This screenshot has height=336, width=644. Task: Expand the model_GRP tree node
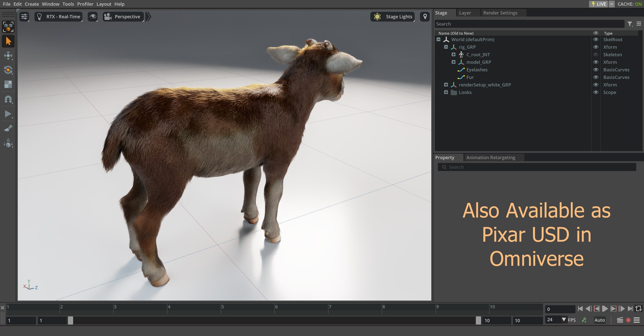coord(453,62)
